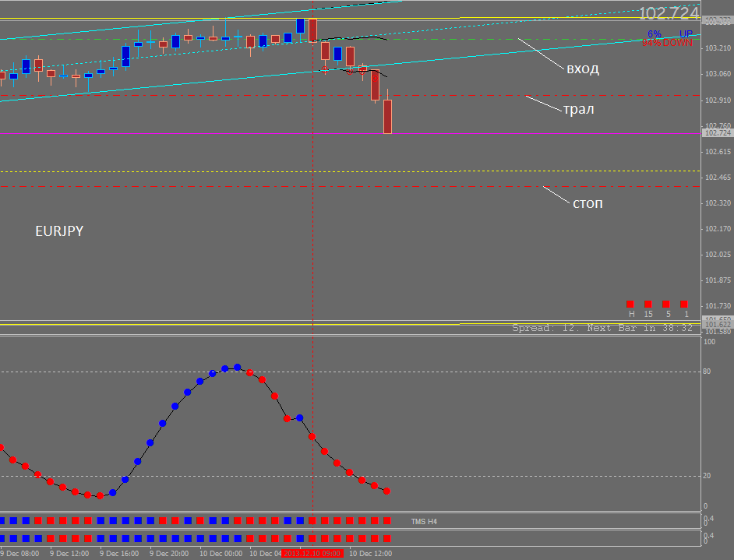Click the blue "UP" indicator text
The image size is (734, 560).
point(686,34)
